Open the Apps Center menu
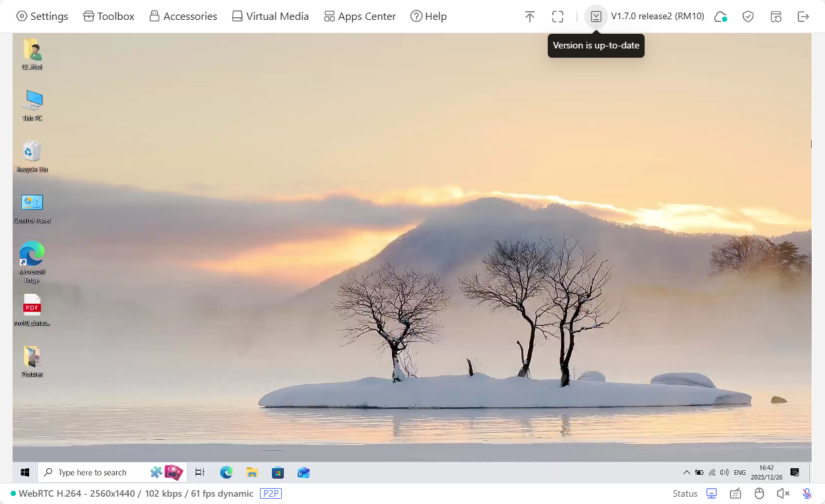825x504 pixels. click(x=359, y=17)
